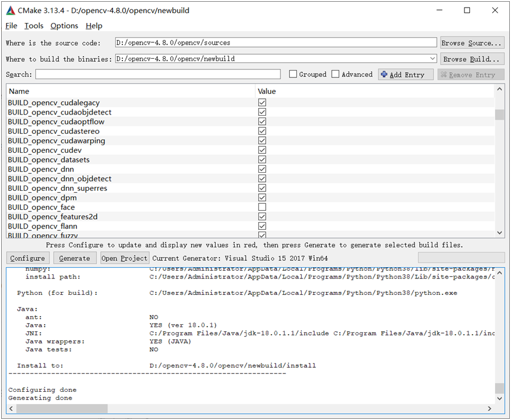Screen dimensions: 511x420
Task: Click the output log scroll right arrow
Action: [489, 408]
